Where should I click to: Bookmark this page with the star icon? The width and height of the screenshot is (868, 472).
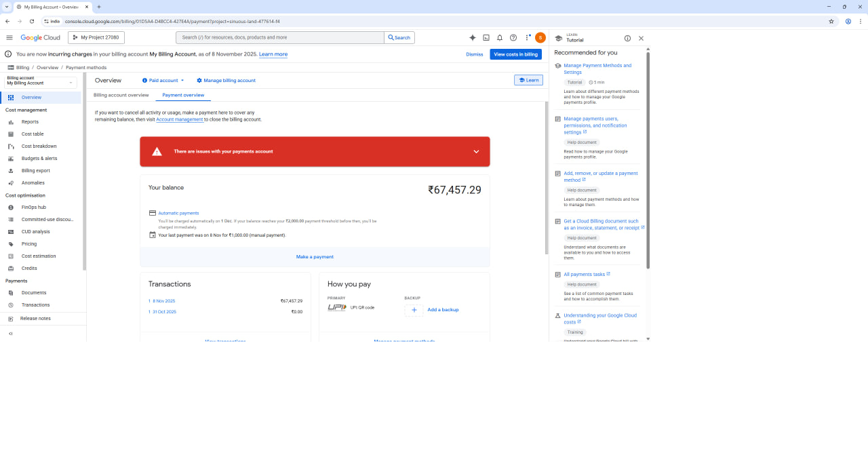click(x=831, y=21)
